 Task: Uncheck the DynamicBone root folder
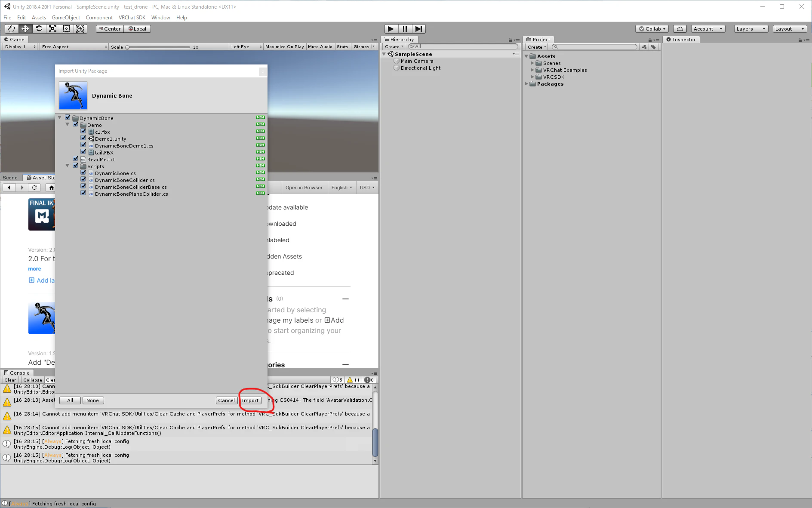point(68,117)
